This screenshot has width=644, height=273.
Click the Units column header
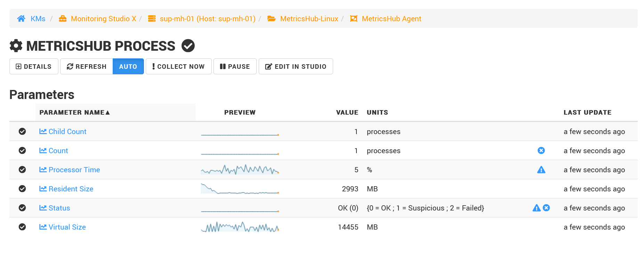pos(377,113)
